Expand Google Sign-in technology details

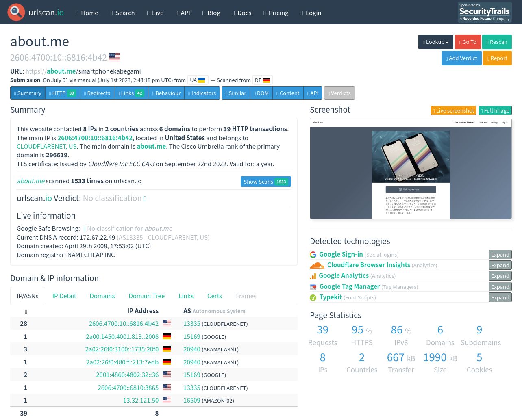(x=500, y=255)
